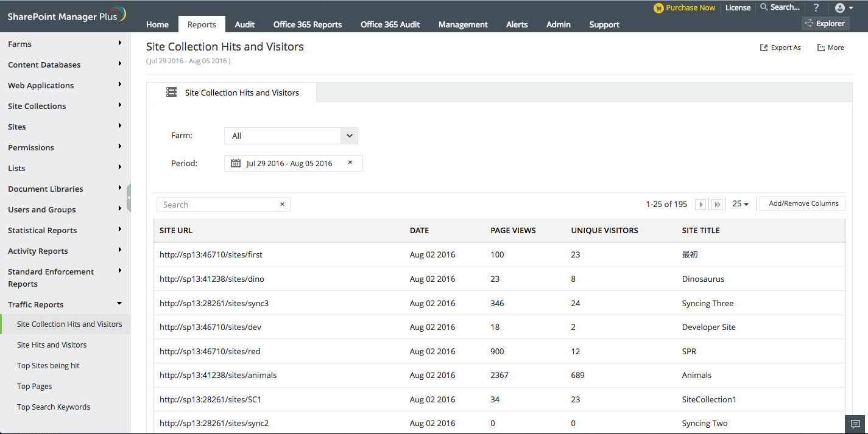Click the Purchase Now cart icon
Screen dimensions: 868x434
point(658,8)
